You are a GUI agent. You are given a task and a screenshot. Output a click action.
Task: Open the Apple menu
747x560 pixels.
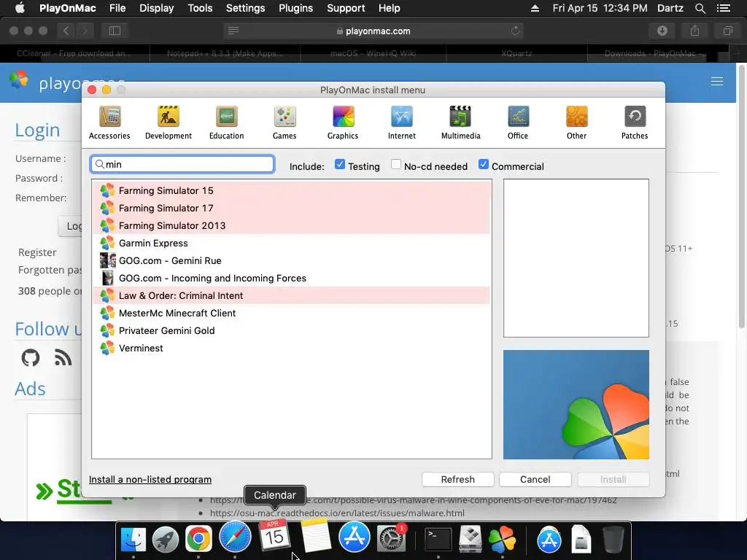point(20,8)
